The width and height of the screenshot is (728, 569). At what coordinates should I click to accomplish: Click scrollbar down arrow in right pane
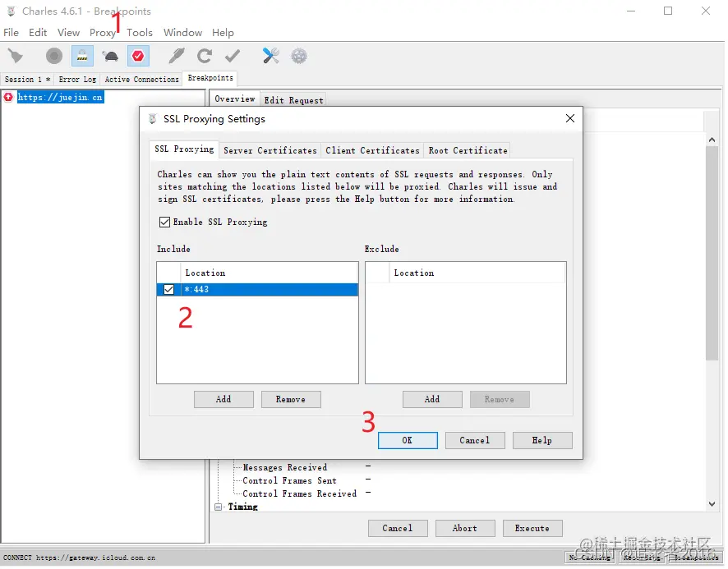click(x=712, y=504)
